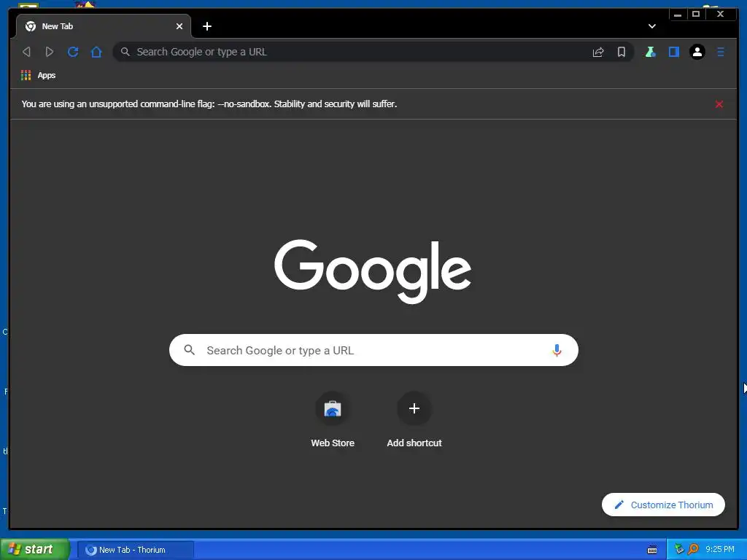The height and width of the screenshot is (560, 747).
Task: Maximize the Thorium window
Action: pyautogui.click(x=695, y=15)
